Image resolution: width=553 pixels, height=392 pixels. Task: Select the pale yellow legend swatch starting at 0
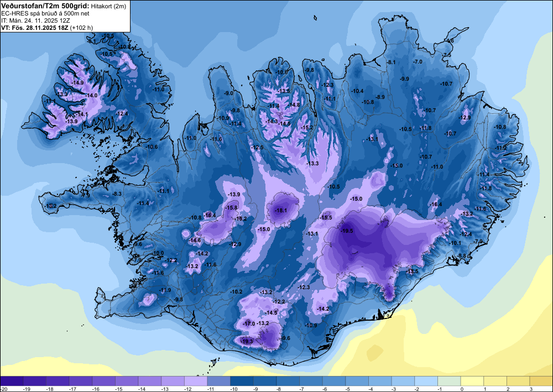(472, 381)
